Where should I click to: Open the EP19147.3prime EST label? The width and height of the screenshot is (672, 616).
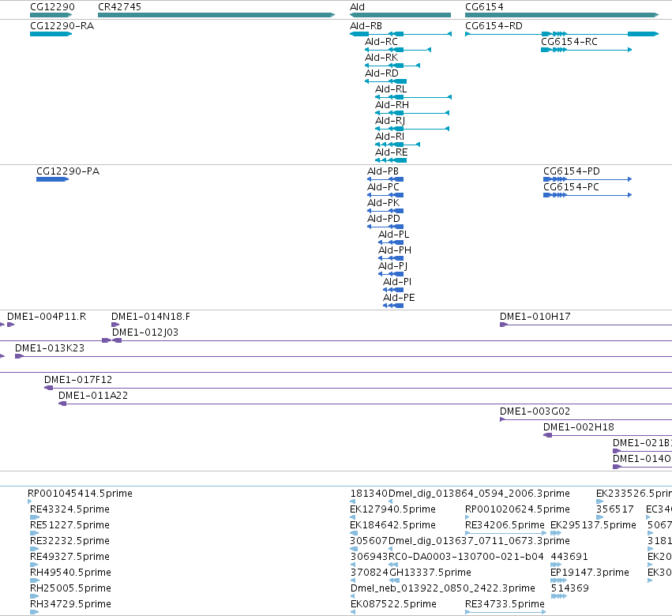click(590, 573)
